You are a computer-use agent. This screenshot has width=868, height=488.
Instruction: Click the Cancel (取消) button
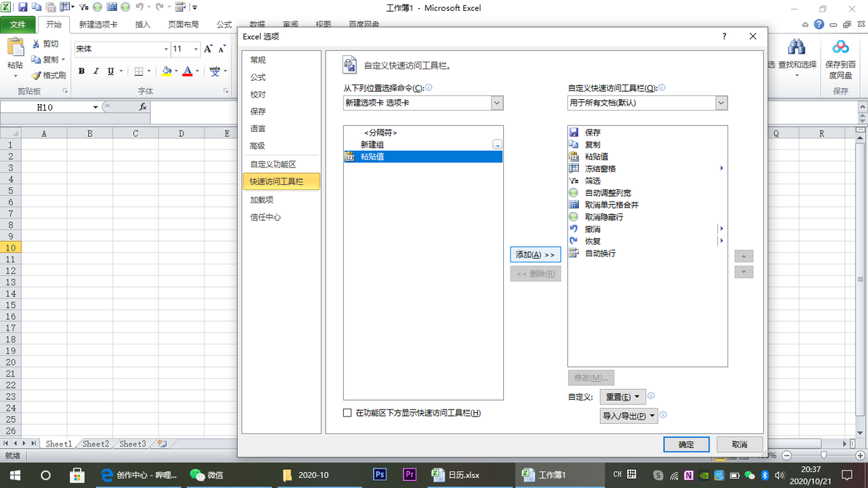pyautogui.click(x=739, y=444)
